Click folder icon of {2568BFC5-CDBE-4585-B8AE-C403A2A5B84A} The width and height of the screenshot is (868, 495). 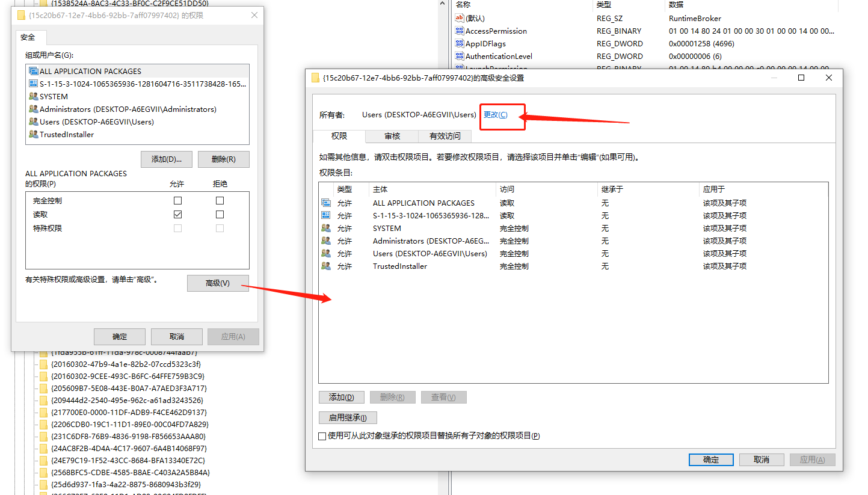[x=43, y=473]
